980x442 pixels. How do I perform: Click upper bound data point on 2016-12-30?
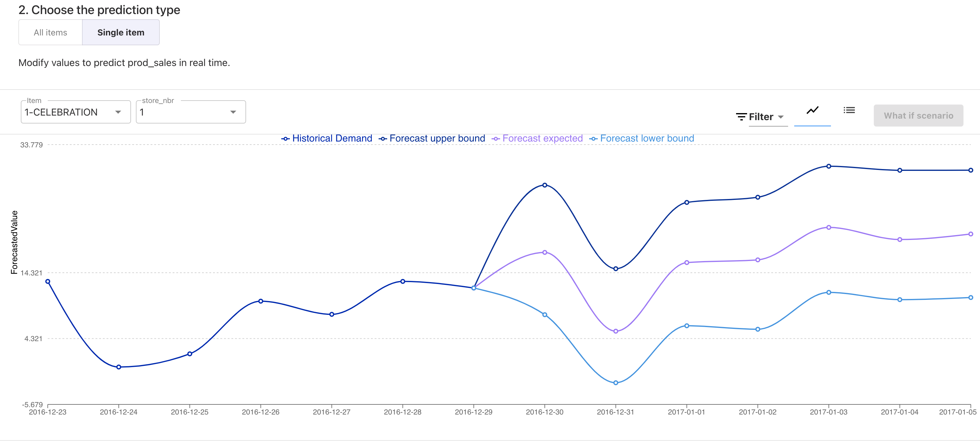(x=544, y=185)
